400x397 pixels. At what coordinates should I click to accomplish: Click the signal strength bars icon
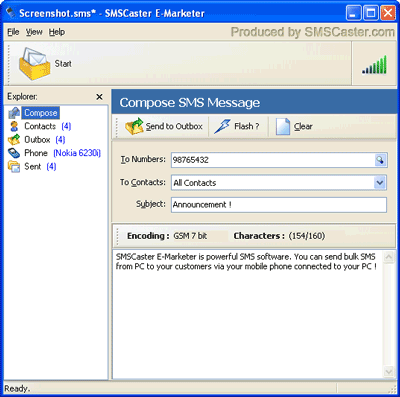(x=374, y=64)
